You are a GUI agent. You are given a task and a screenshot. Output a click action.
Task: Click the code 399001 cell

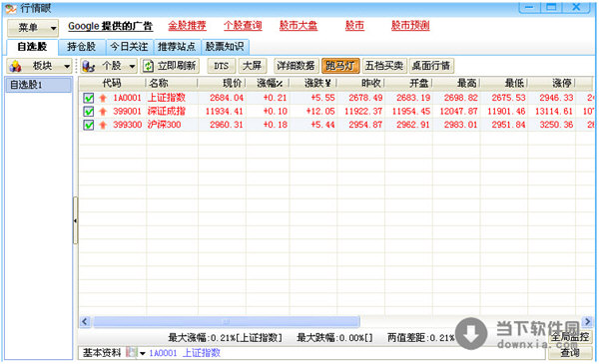tap(127, 111)
